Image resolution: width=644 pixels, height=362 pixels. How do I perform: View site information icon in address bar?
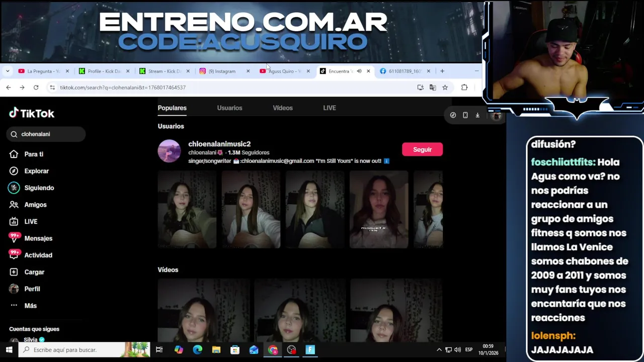pyautogui.click(x=52, y=87)
